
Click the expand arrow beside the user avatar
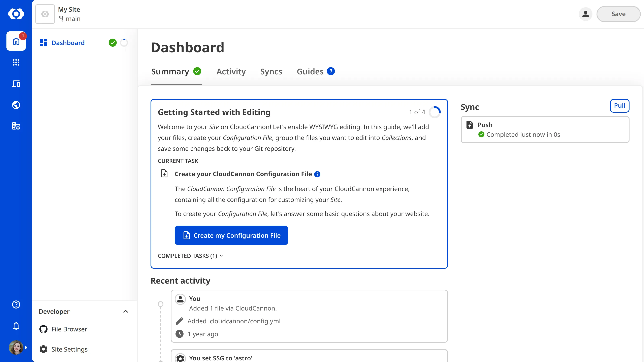(26, 347)
